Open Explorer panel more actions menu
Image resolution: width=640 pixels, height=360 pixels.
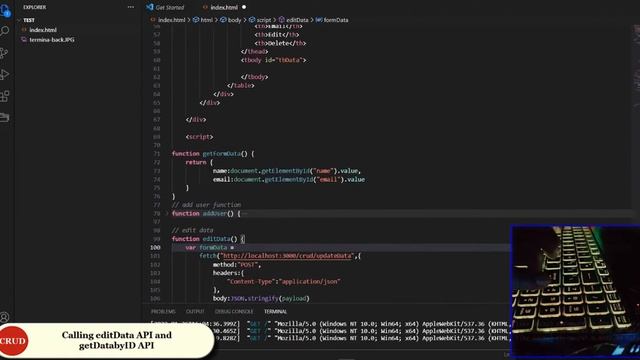point(131,7)
